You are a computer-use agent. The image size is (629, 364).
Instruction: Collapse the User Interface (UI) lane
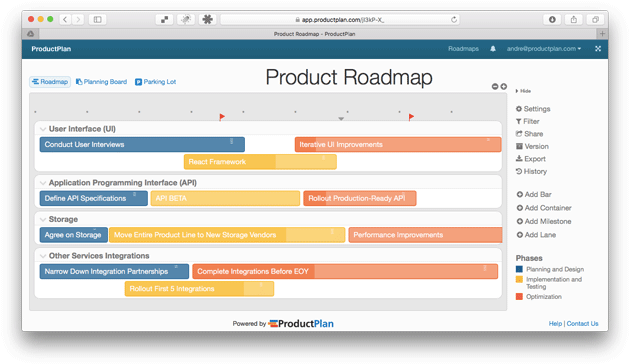[x=43, y=129]
